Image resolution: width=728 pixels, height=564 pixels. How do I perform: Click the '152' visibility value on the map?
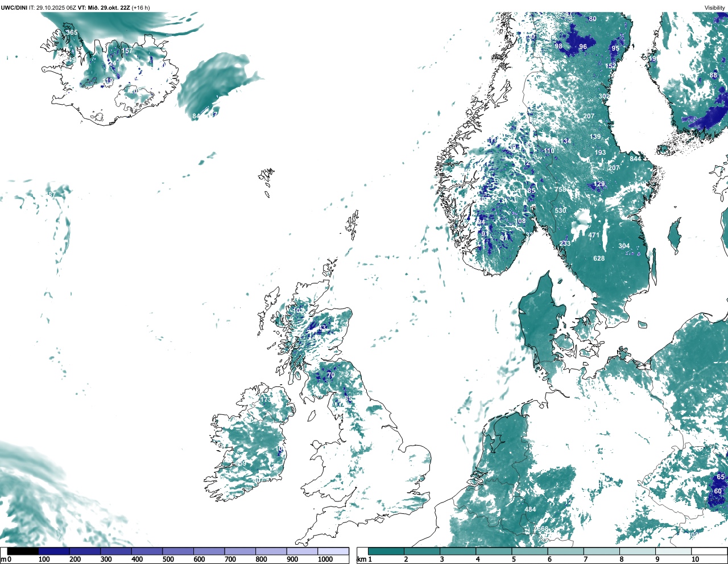610,66
